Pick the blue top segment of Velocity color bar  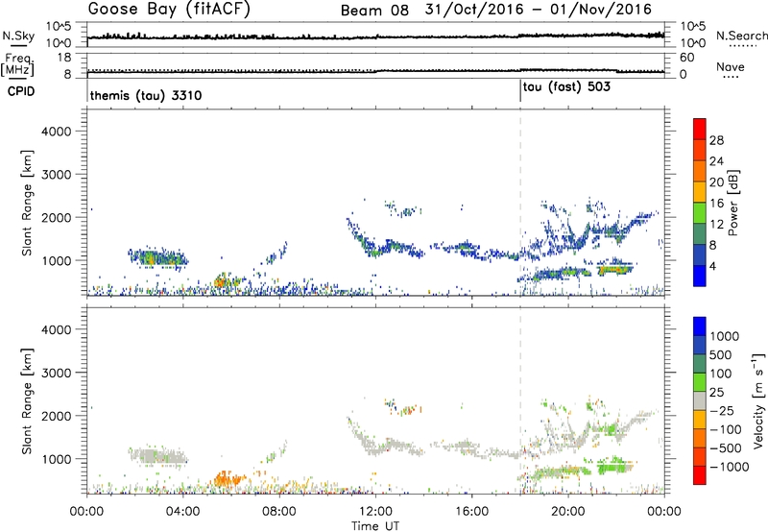tap(700, 326)
